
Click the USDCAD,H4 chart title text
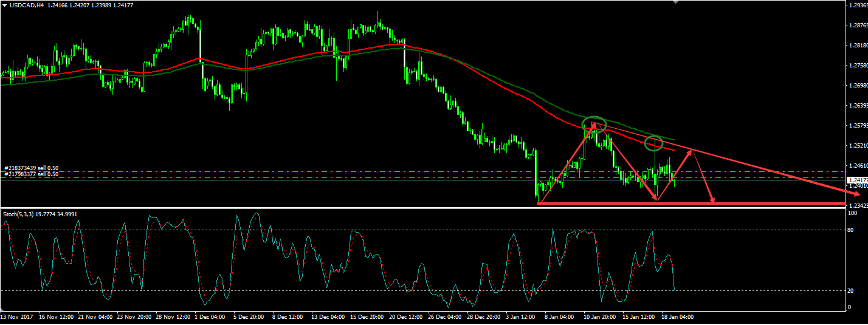27,5
